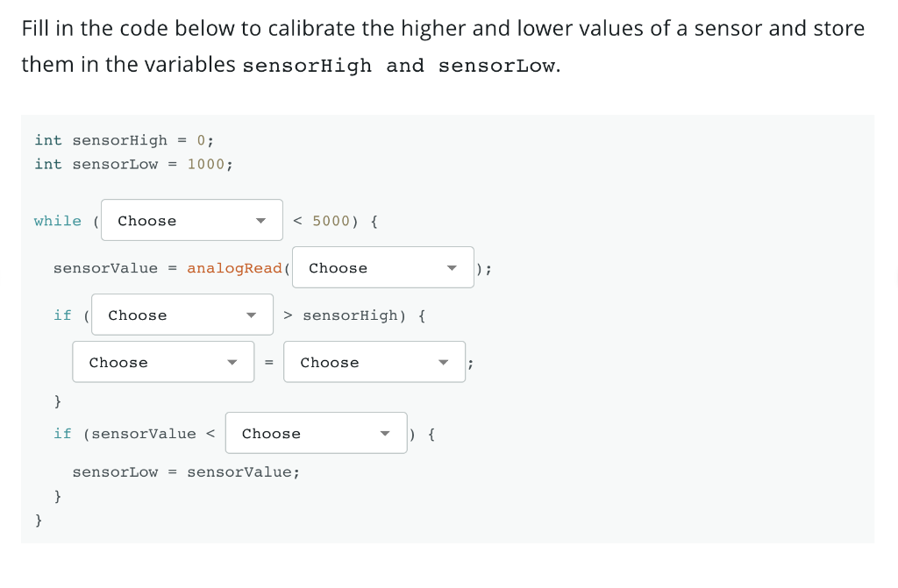Viewport: 898px width, 588px height.
Task: Click the chevron arrow on the while-loop dropdown
Action: pyautogui.click(x=261, y=220)
